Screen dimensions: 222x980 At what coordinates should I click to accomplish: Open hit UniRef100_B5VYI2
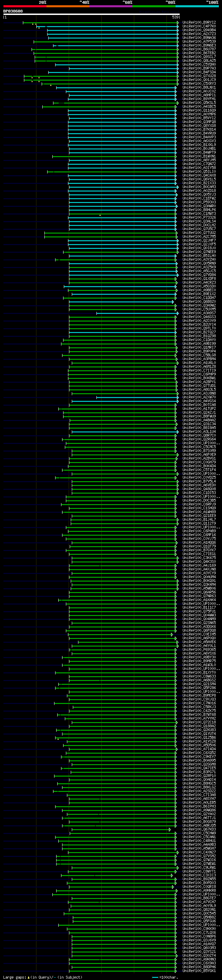199,118
